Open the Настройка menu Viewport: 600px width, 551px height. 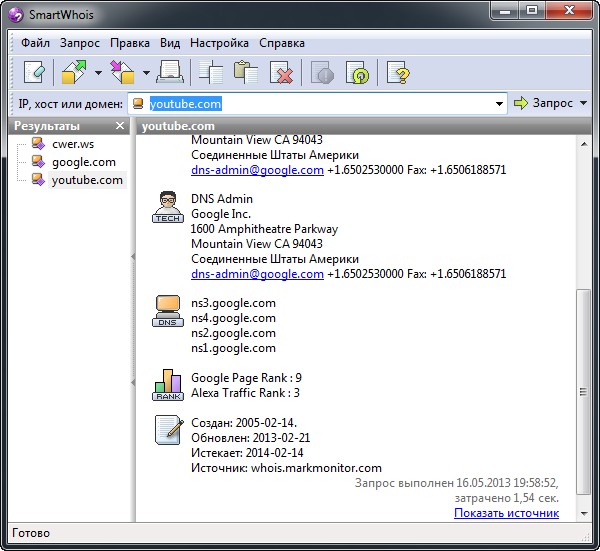pyautogui.click(x=219, y=43)
